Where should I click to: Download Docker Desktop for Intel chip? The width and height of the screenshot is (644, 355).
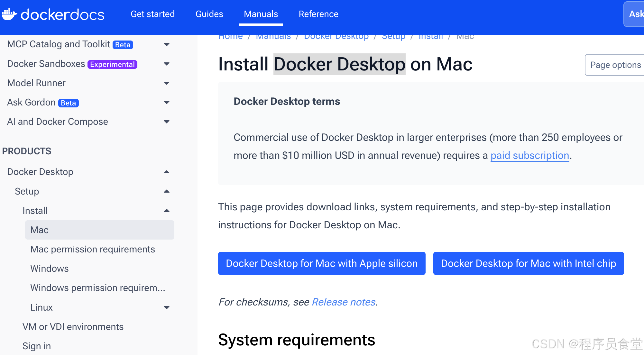528,263
